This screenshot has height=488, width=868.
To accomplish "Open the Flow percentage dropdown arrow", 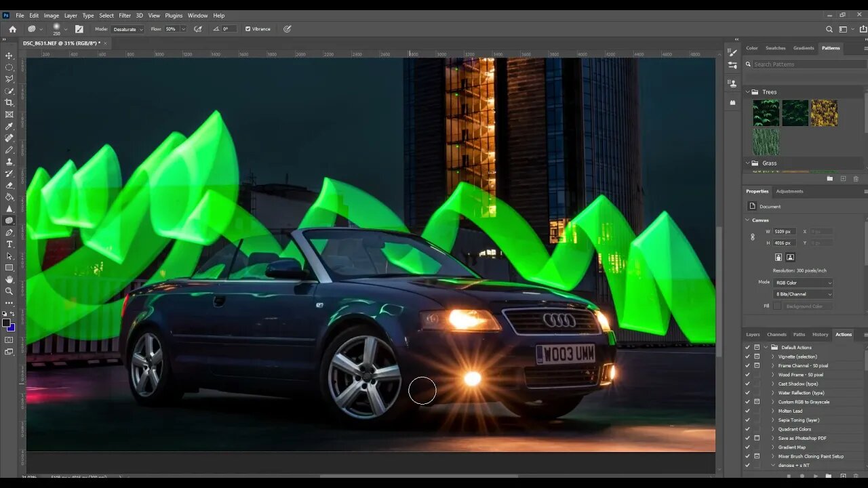I will click(x=183, y=29).
